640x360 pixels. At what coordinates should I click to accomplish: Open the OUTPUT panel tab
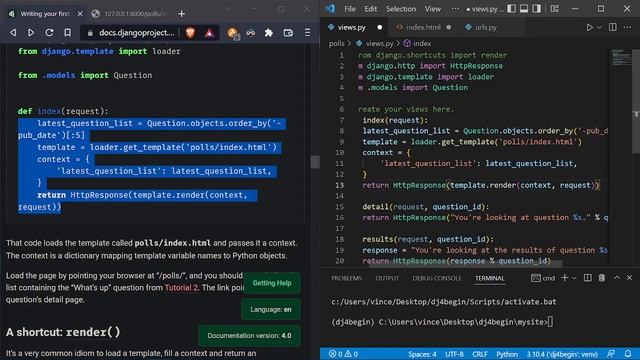click(x=387, y=278)
